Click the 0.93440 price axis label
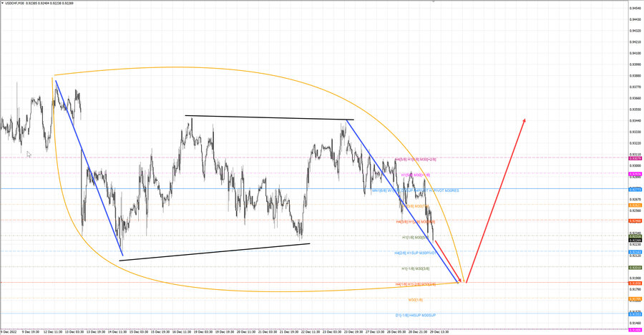Image resolution: width=644 pixels, height=335 pixels. [x=636, y=120]
